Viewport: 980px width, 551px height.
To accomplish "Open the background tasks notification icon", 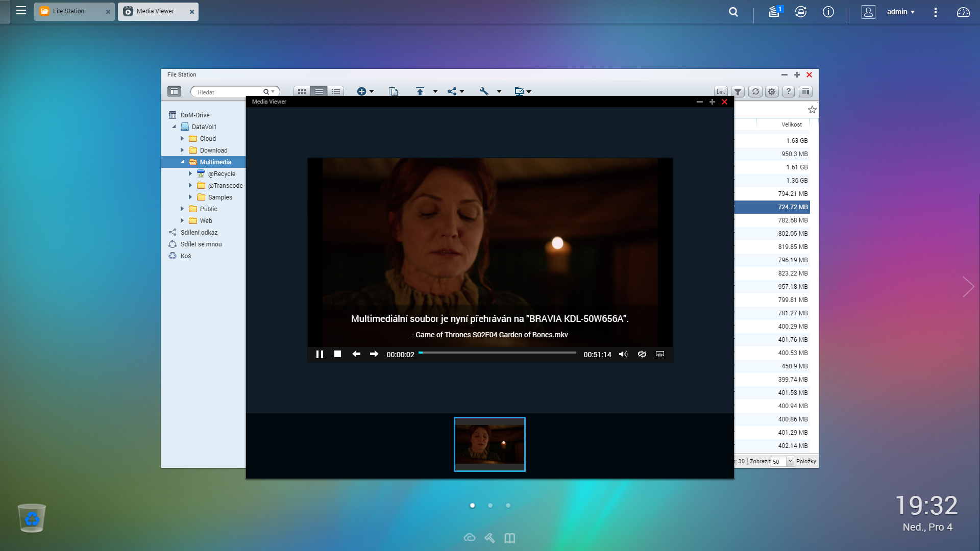I will (x=775, y=12).
